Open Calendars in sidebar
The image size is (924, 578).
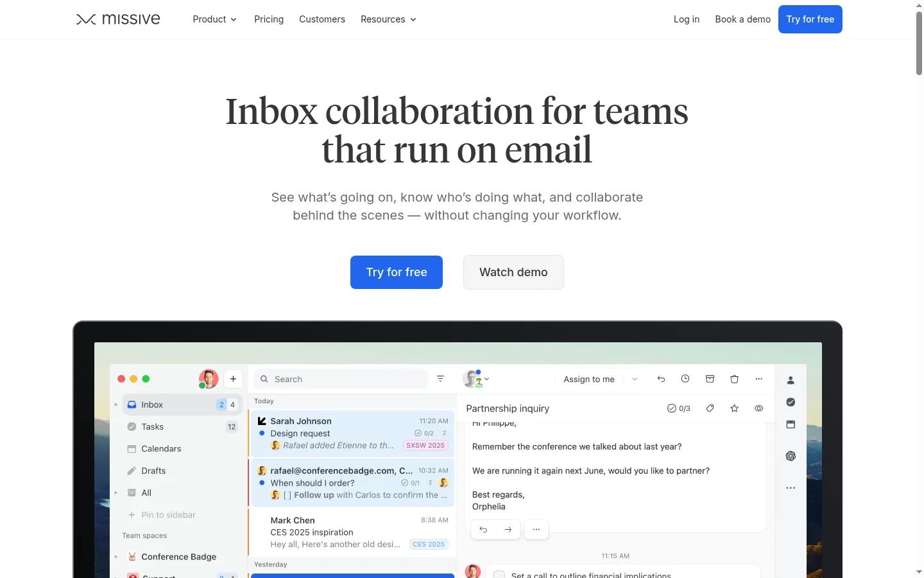182,449
